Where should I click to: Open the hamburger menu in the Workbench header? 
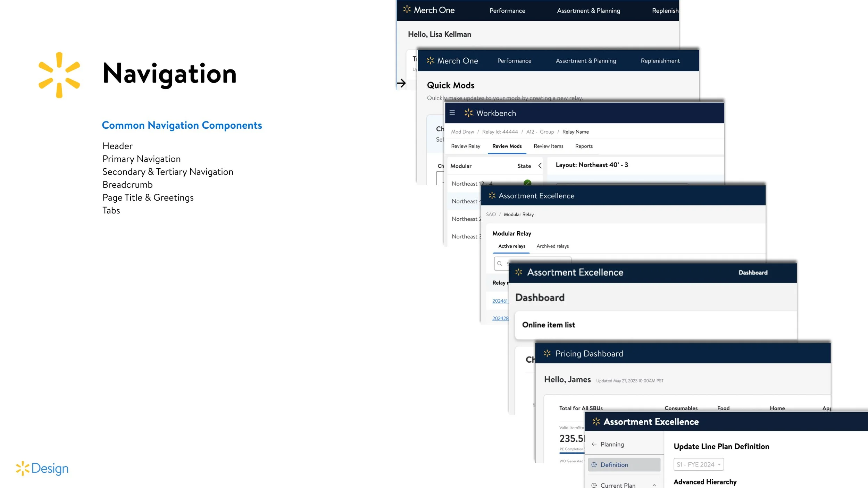452,112
